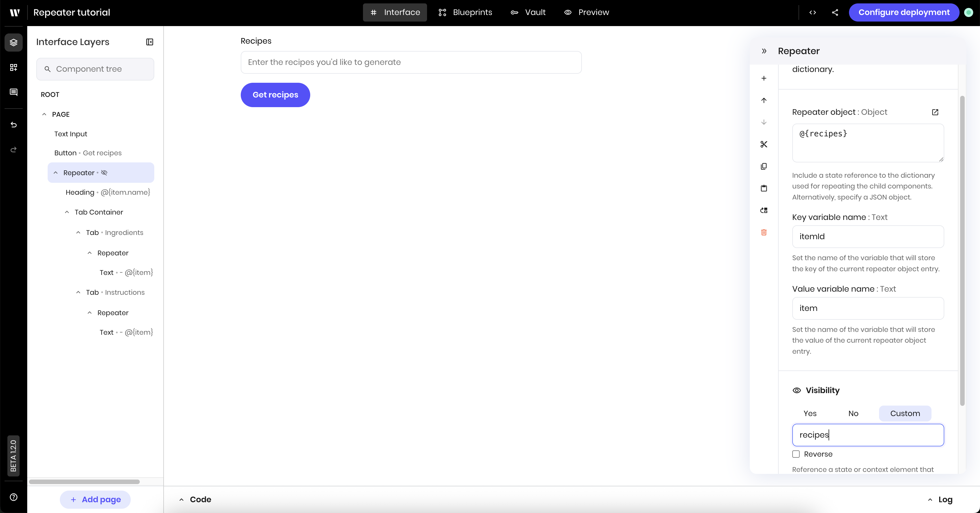The image size is (980, 513).
Task: Paste with clipboard icon
Action: click(764, 188)
